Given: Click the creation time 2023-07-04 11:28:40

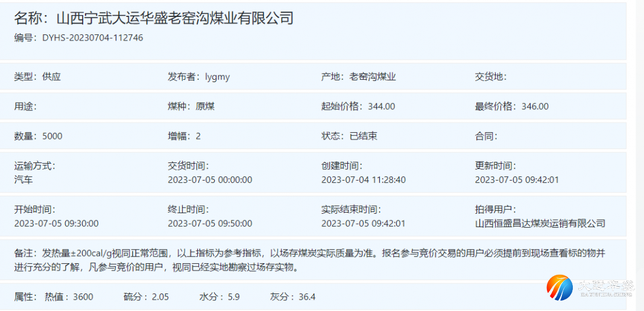Looking at the screenshot, I should tap(363, 179).
